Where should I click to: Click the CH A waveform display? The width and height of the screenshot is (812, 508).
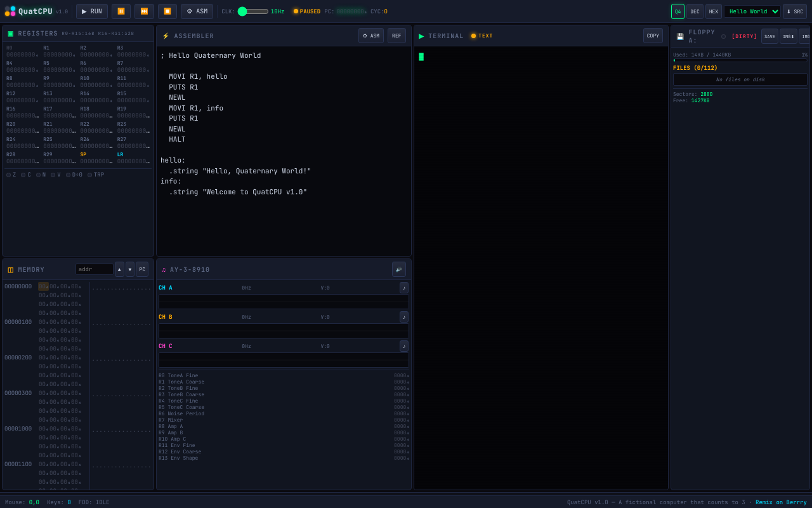(x=284, y=302)
